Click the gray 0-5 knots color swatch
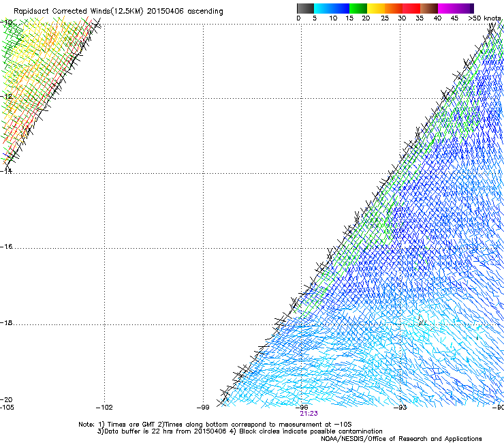 click(x=305, y=8)
